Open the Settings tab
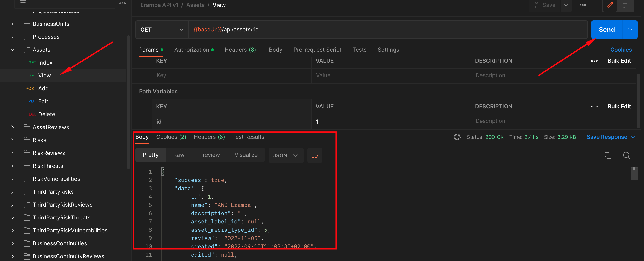 click(388, 50)
